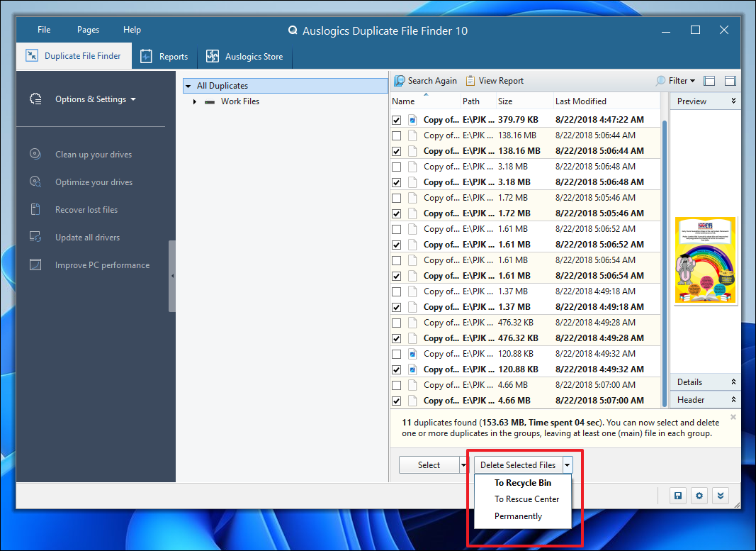Click the last layout icon beside Filter
756x551 pixels.
click(730, 81)
